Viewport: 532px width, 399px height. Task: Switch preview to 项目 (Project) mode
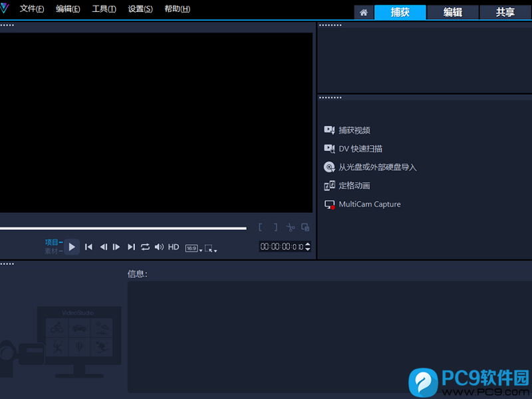[x=53, y=242]
